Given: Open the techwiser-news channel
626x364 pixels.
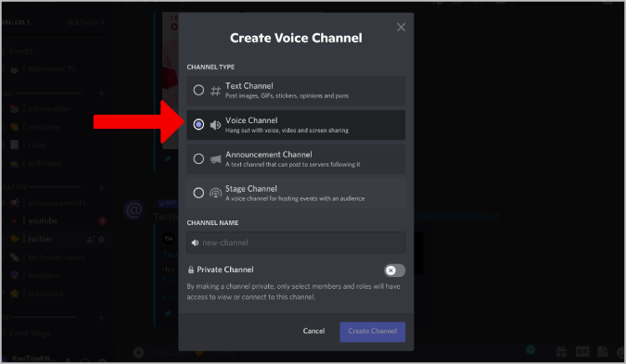Looking at the screenshot, I should pyautogui.click(x=57, y=257).
